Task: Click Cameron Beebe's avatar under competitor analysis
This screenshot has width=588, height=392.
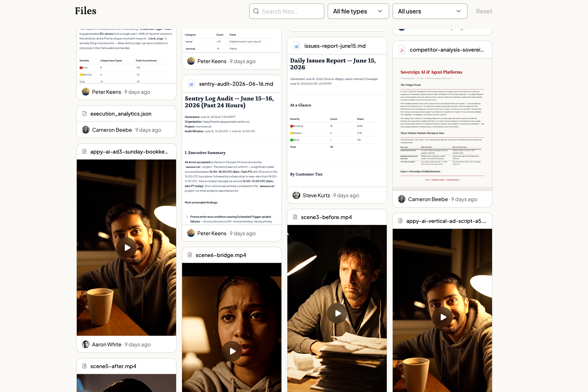Action: click(x=402, y=199)
